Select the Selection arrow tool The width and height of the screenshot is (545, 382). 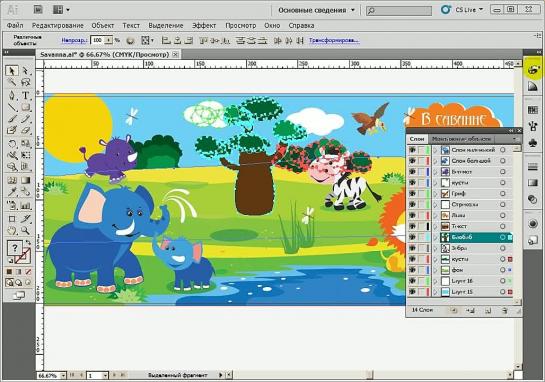point(12,71)
